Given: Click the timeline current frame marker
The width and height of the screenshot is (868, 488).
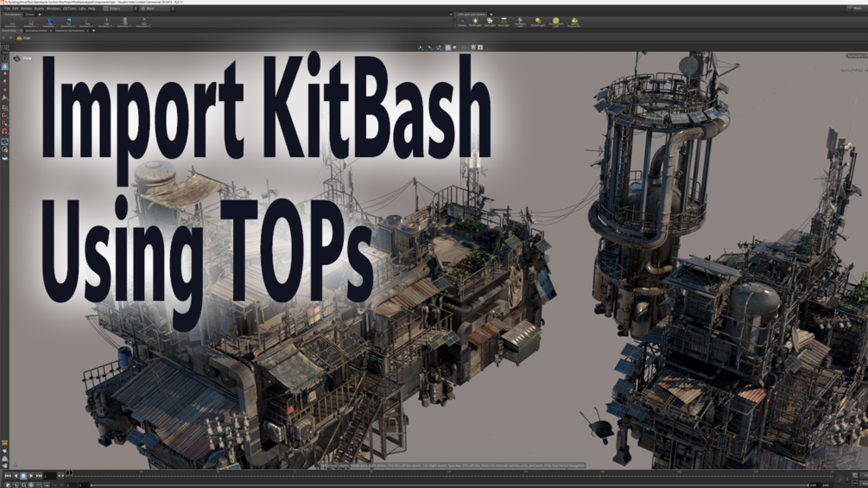Looking at the screenshot, I should click(x=69, y=473).
